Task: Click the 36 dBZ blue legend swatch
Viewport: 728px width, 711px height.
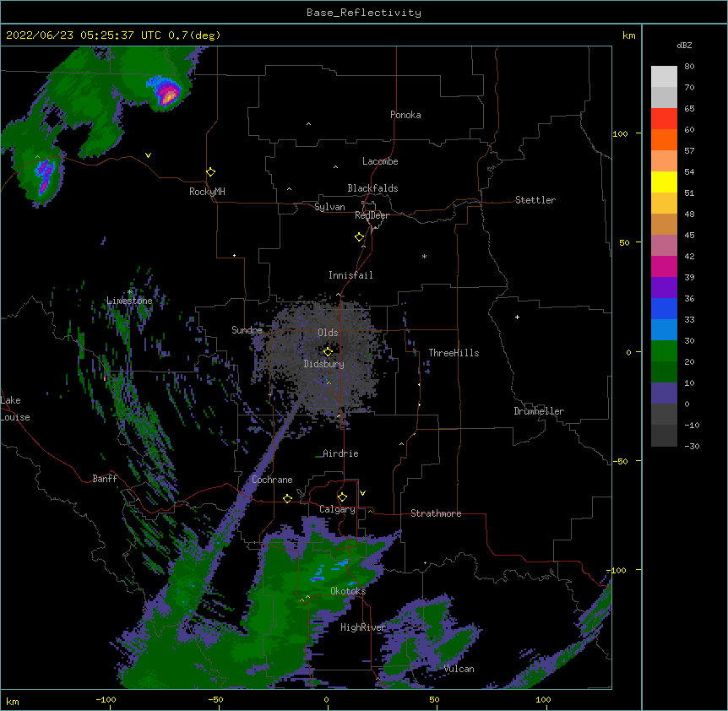Action: pyautogui.click(x=664, y=308)
